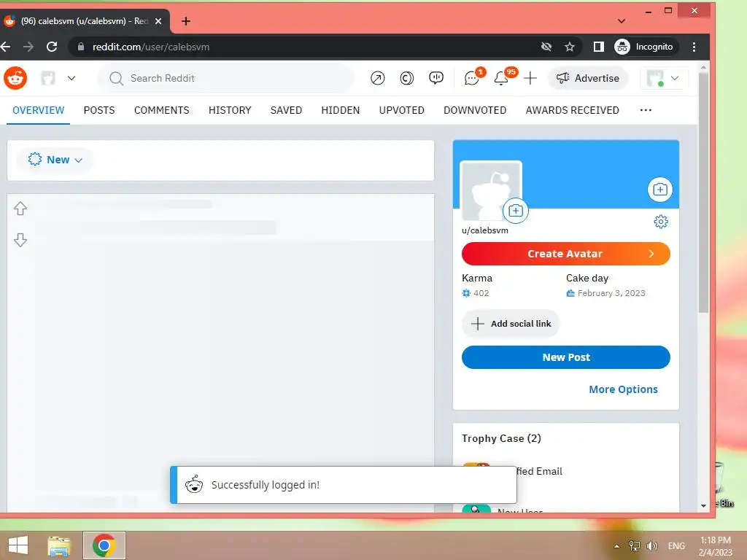Open the user account dropdown menu
Screen dimensions: 747x560
point(664,78)
